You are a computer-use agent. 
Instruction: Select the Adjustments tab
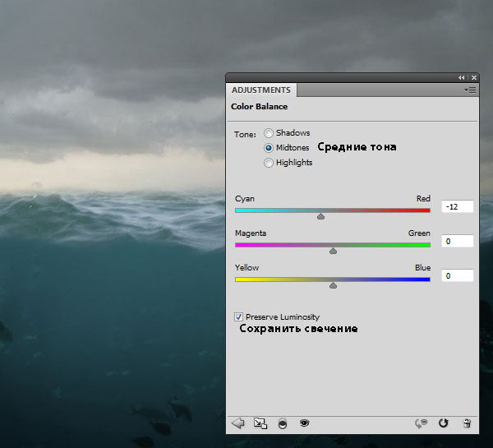(261, 90)
